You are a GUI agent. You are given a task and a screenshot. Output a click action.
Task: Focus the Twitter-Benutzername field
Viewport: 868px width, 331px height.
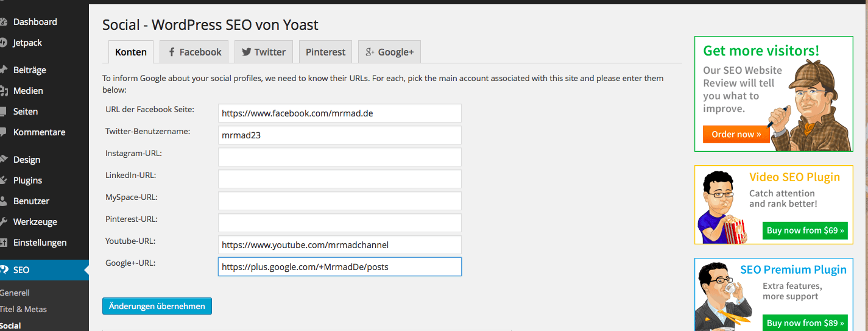pos(340,135)
